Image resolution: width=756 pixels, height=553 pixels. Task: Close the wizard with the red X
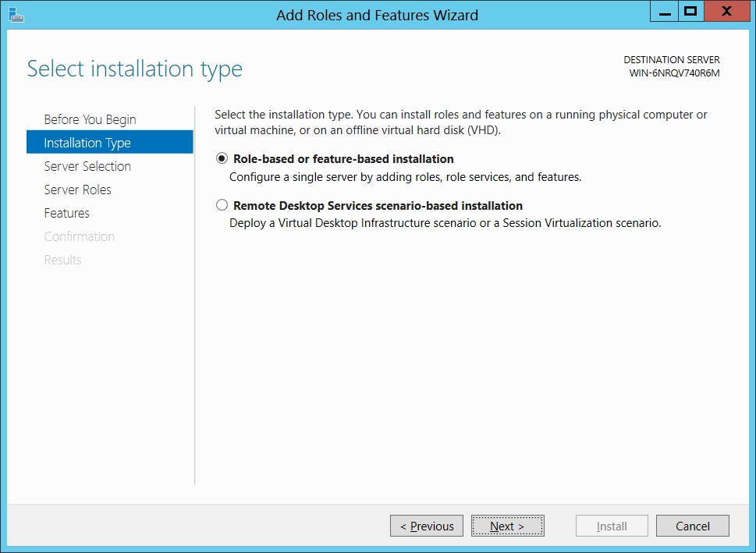[726, 11]
